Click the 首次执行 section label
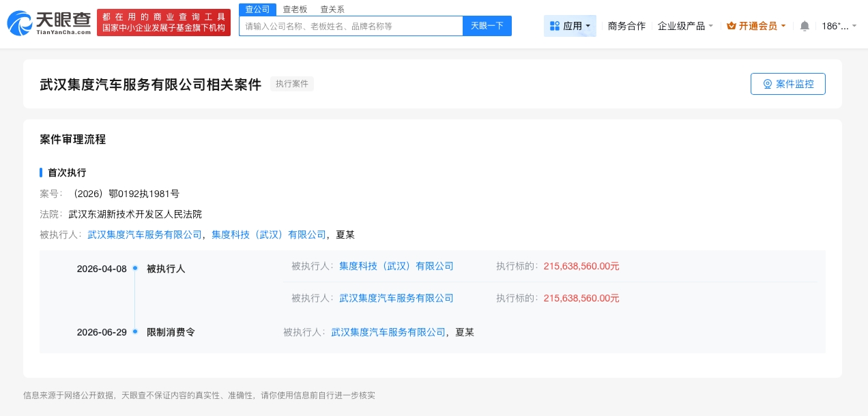Screen dimensions: 868x416 point(67,173)
